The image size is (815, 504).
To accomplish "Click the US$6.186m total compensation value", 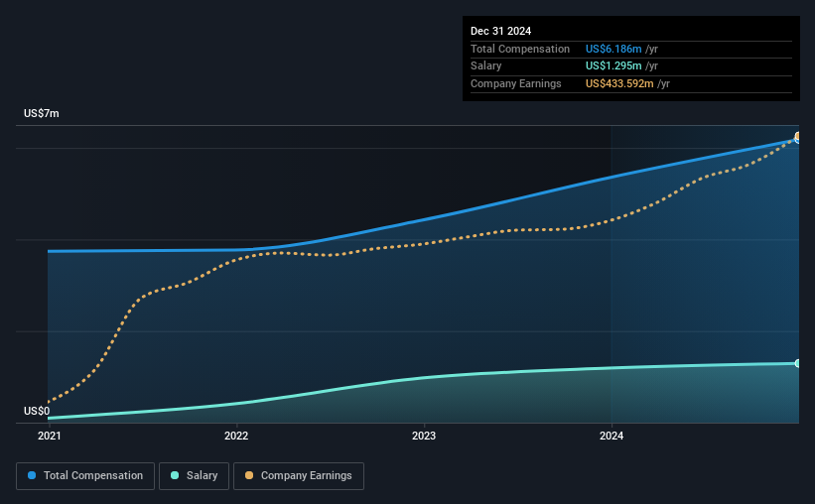I will (x=613, y=49).
